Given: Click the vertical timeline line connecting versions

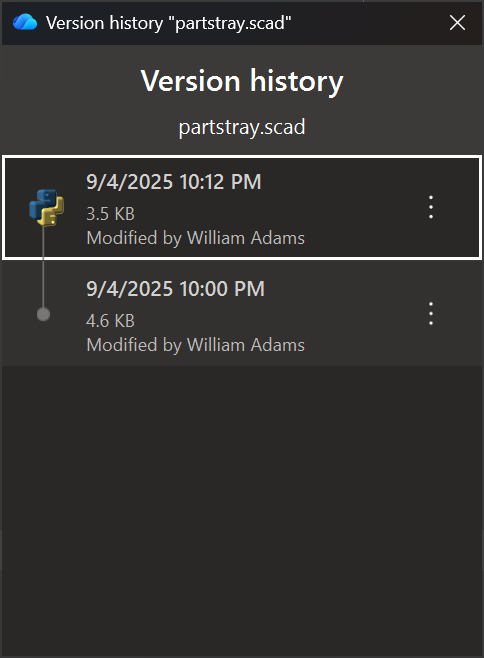Looking at the screenshot, I should click(43, 266).
